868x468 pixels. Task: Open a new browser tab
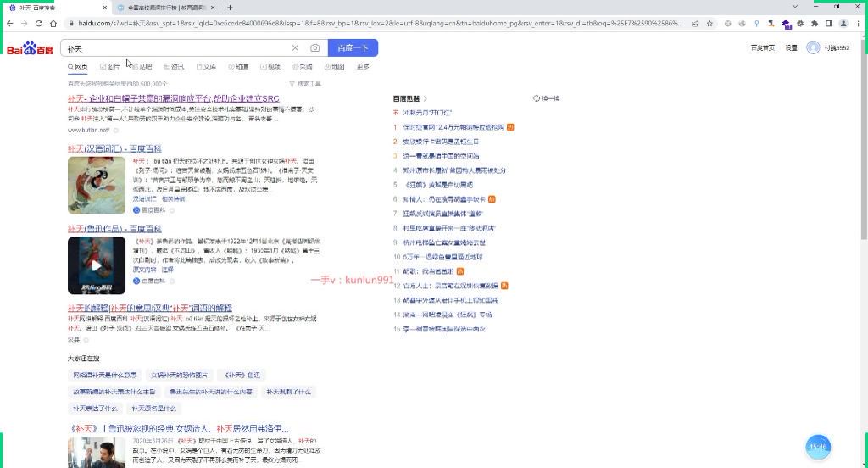(x=231, y=8)
